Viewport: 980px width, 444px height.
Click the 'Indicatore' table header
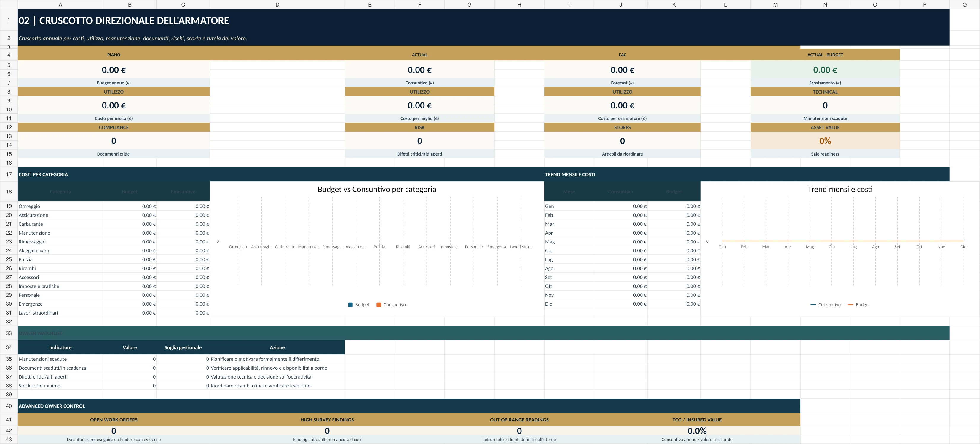(60, 347)
